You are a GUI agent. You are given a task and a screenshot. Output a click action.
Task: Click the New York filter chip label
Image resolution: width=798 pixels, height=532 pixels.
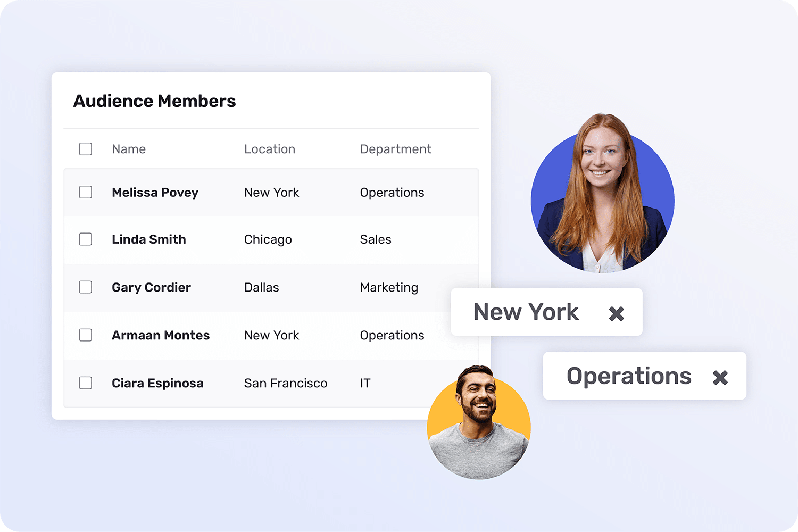click(526, 312)
